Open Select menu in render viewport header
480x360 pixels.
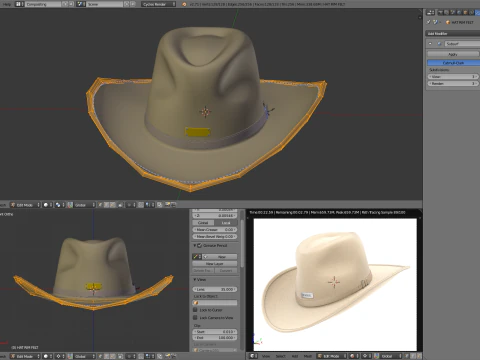click(x=281, y=356)
